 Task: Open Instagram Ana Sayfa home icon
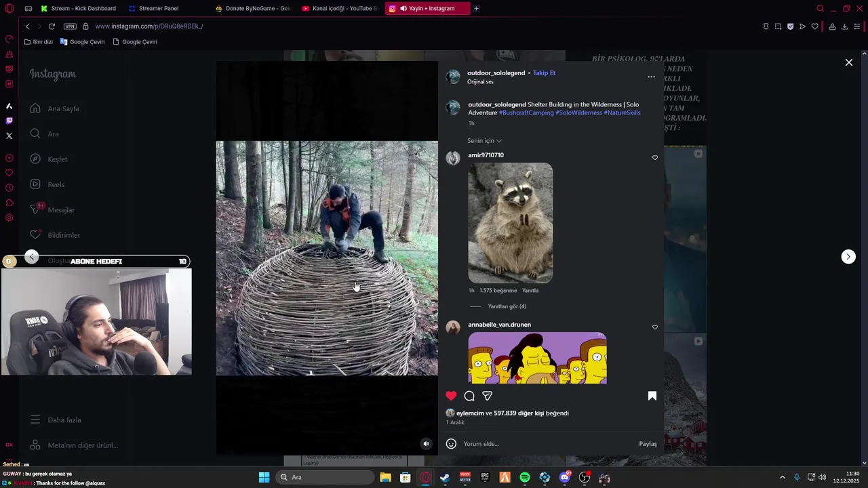(x=35, y=108)
